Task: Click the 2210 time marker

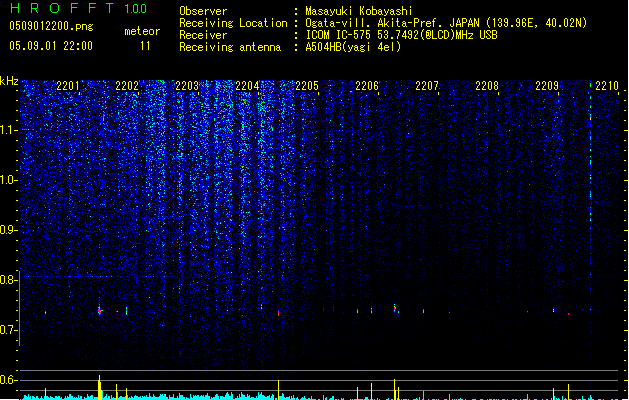Action: point(607,86)
